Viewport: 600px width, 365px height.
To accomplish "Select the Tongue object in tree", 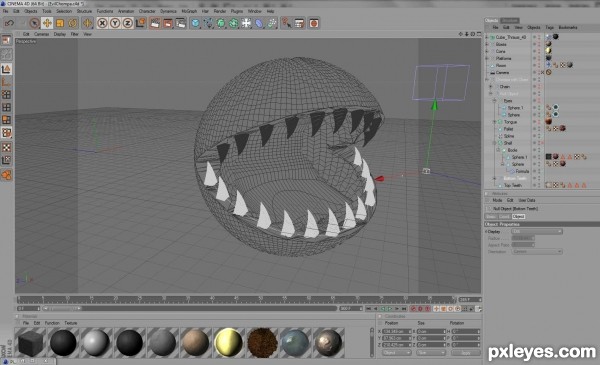I will coord(510,122).
